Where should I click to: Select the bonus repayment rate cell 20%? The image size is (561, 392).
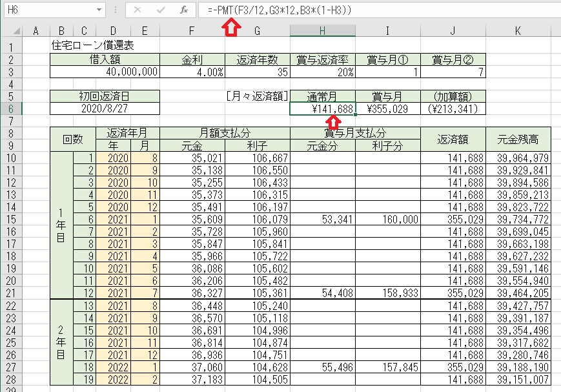322,72
